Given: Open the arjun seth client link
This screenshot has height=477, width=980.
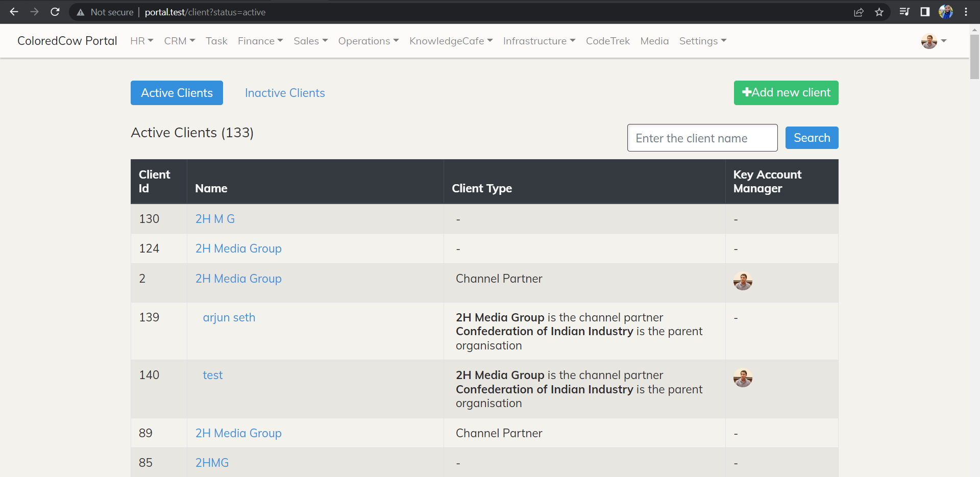Looking at the screenshot, I should click(229, 317).
